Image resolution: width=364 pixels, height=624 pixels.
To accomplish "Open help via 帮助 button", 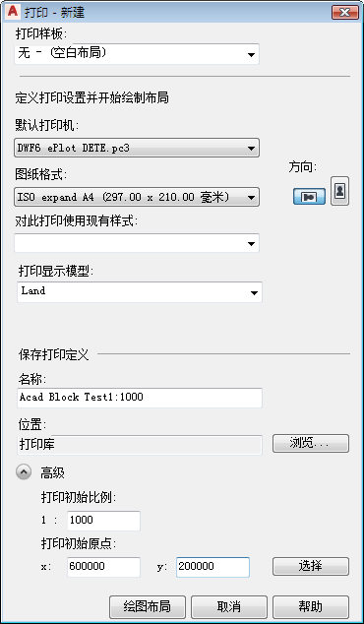I will point(311,607).
